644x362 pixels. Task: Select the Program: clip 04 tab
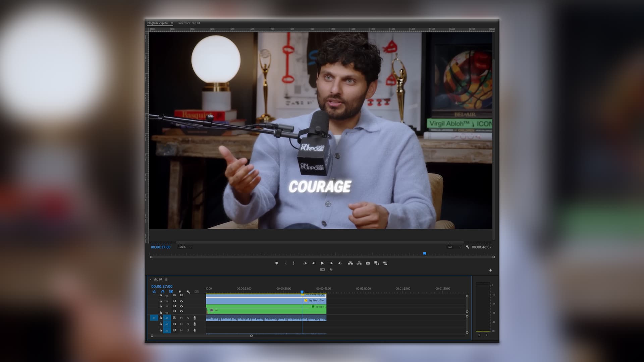[157, 23]
